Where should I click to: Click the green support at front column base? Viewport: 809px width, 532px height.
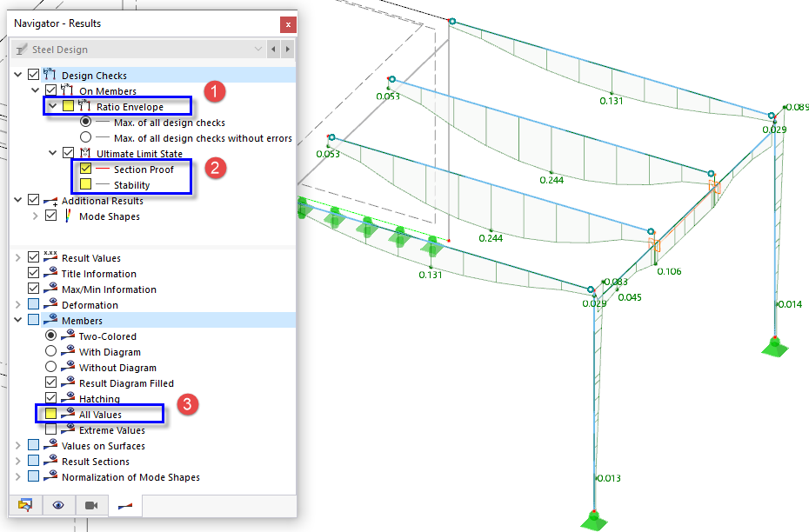(x=594, y=519)
